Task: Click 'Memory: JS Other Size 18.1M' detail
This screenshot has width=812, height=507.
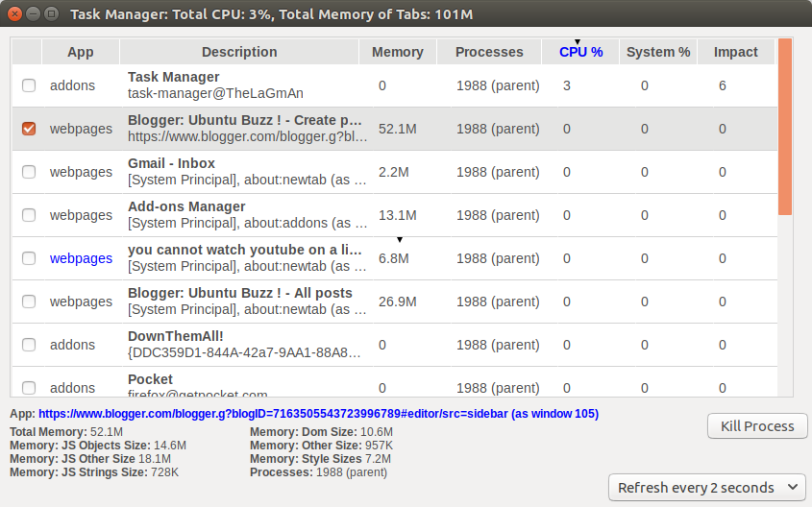Action: 90,459
